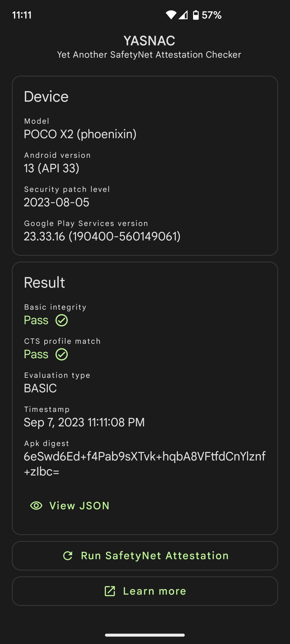Tap the CTS profile match checkmark icon
Screen dimensions: 290x644
click(x=62, y=354)
